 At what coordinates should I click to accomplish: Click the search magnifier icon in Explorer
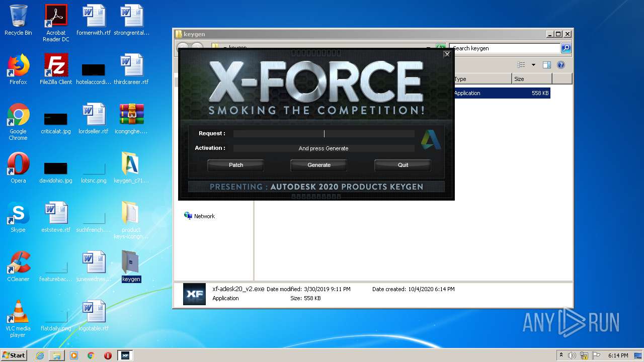point(566,48)
